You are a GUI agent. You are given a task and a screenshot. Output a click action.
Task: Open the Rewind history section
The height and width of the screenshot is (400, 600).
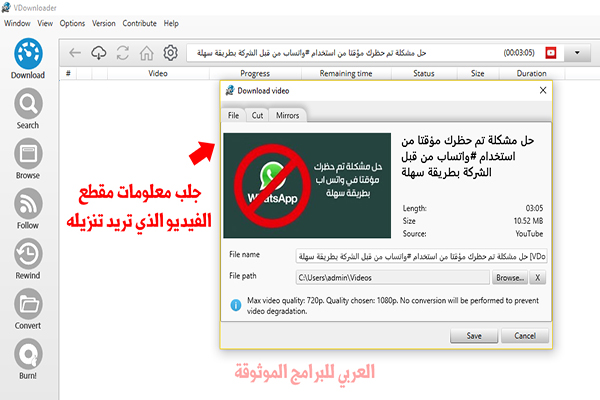pos(28,259)
